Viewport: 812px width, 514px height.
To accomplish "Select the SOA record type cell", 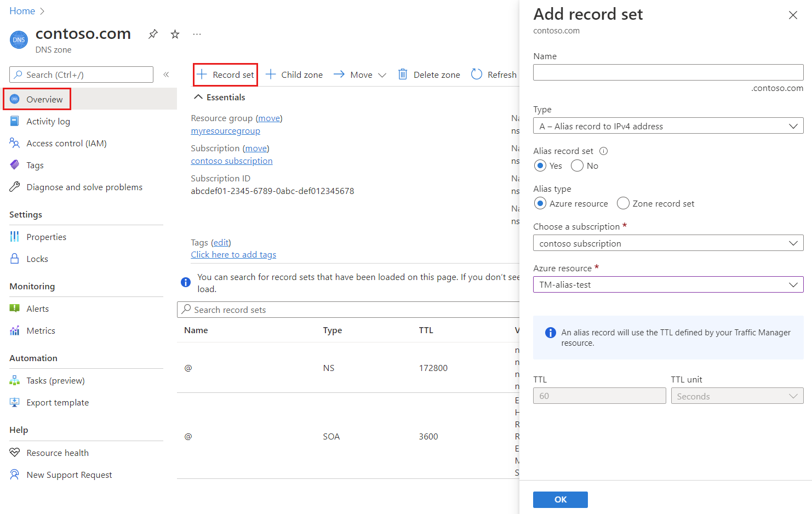I will click(x=331, y=436).
